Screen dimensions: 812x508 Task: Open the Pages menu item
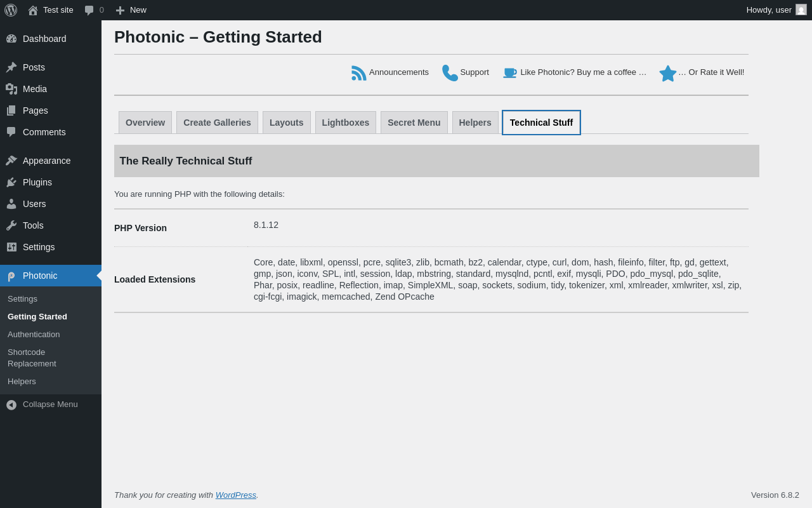[x=36, y=110]
